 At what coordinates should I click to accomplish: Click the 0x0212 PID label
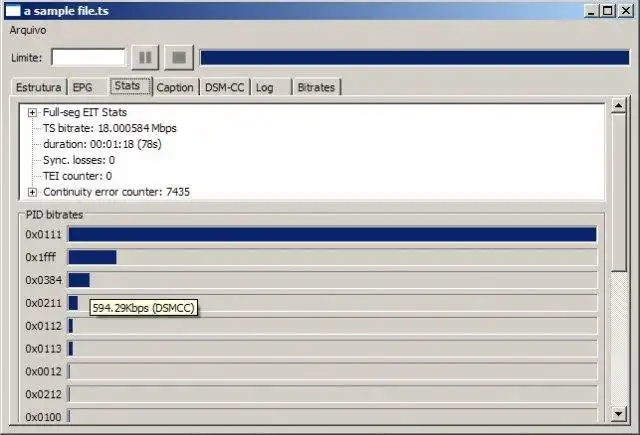pyautogui.click(x=44, y=395)
